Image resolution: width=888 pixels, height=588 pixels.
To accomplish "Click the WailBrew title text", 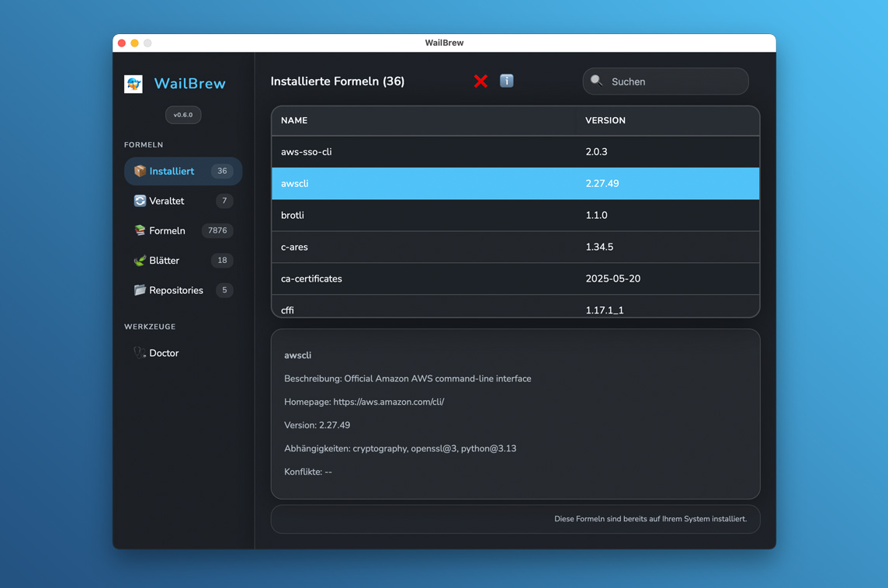I will tap(189, 83).
